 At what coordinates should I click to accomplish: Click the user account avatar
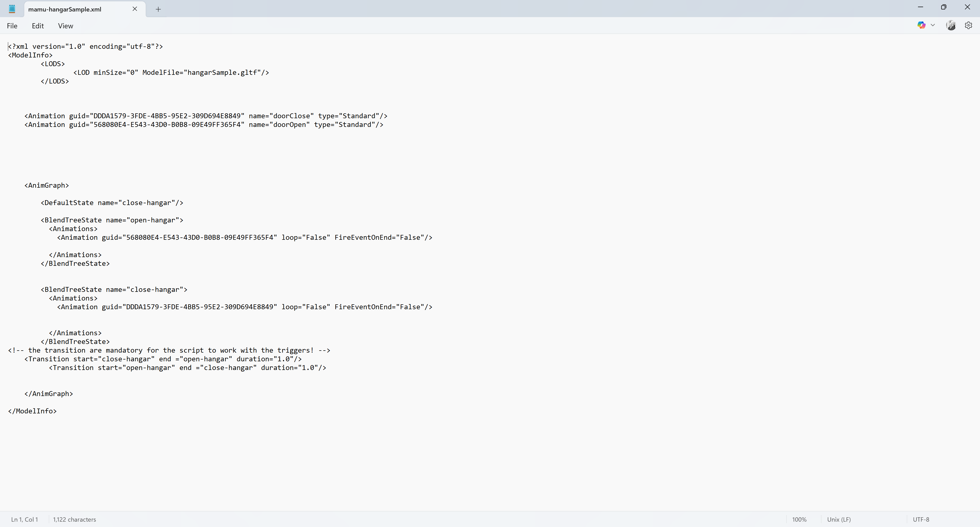point(951,25)
